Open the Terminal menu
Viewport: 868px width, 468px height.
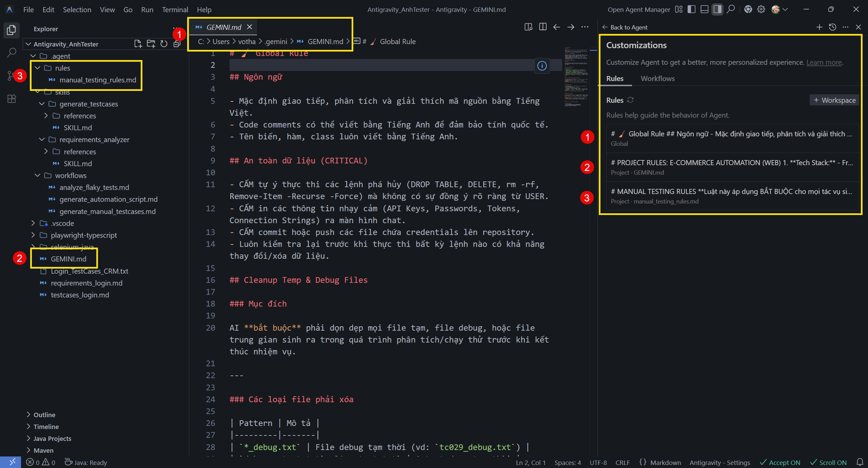175,9
